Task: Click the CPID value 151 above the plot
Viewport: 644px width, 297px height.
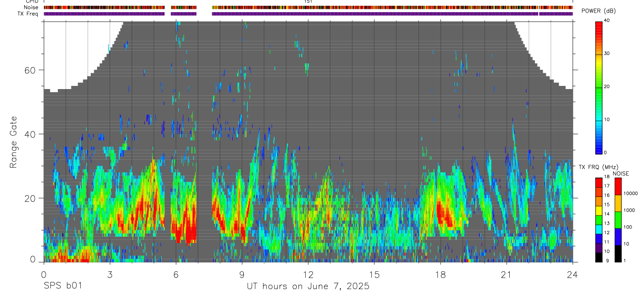Action: pos(308,2)
